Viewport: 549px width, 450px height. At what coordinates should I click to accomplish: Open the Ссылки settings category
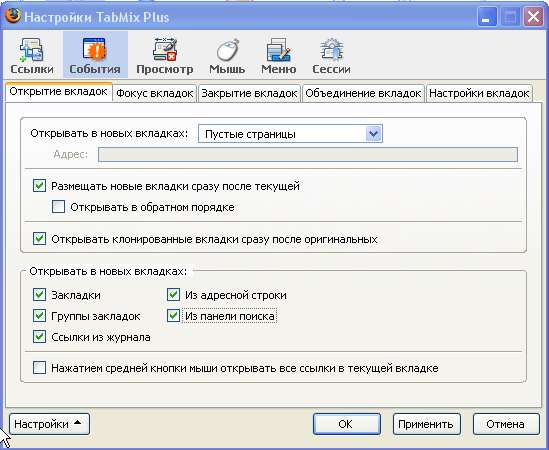(32, 55)
